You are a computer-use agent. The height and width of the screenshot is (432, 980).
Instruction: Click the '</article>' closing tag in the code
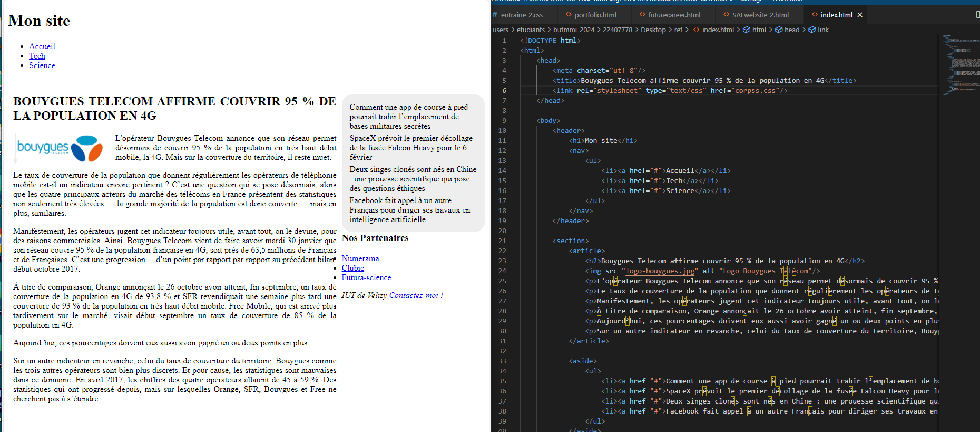589,341
